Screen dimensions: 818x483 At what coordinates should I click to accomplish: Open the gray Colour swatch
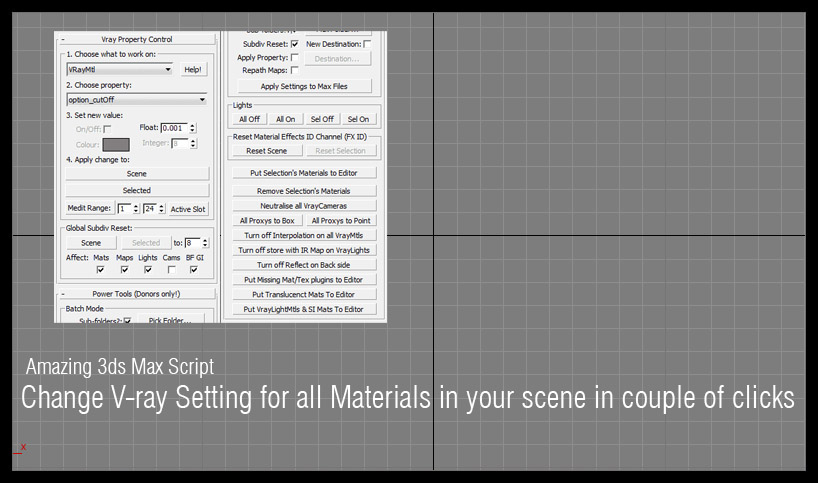click(116, 144)
